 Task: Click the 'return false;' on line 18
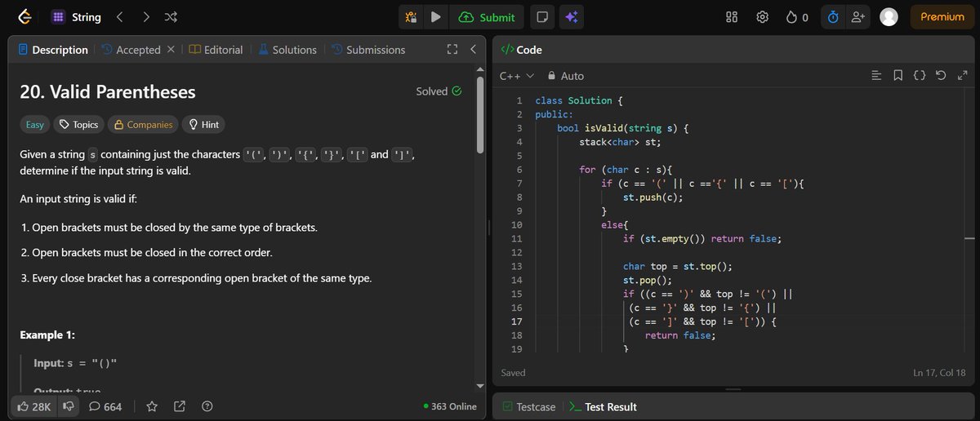click(x=679, y=335)
